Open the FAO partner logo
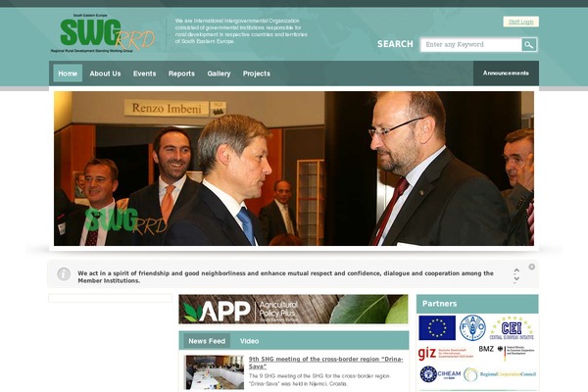 472,328
